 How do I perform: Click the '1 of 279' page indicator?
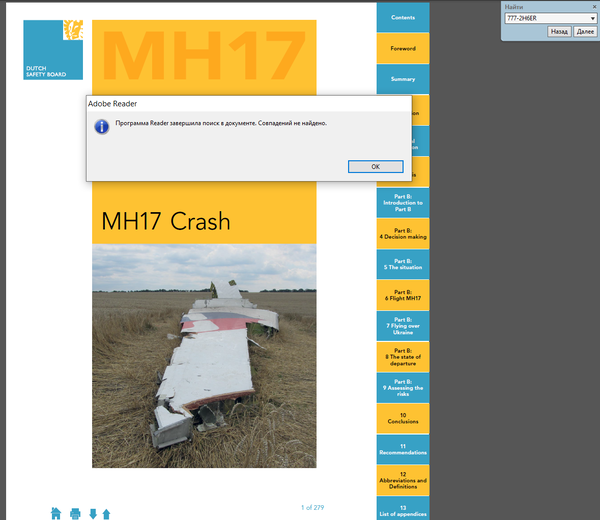(x=312, y=507)
